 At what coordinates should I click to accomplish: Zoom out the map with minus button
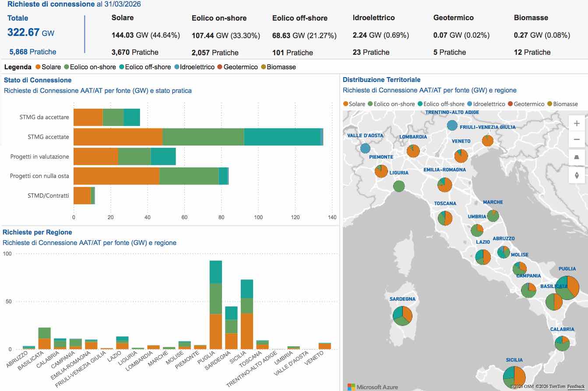(x=577, y=140)
